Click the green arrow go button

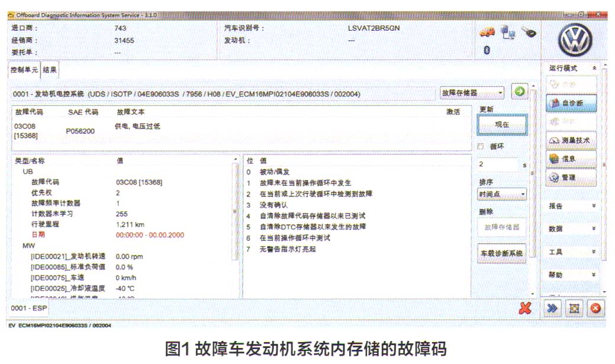[x=520, y=92]
